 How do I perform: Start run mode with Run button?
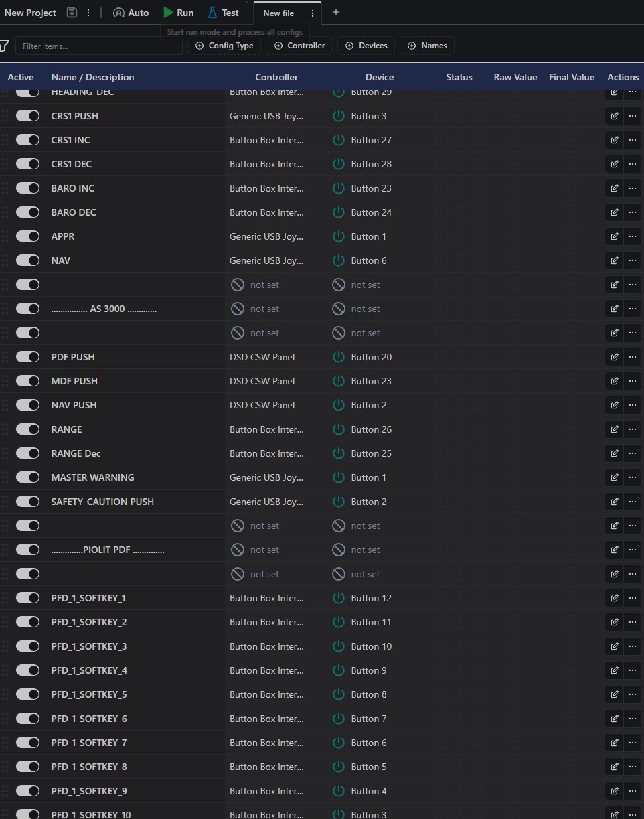[179, 13]
